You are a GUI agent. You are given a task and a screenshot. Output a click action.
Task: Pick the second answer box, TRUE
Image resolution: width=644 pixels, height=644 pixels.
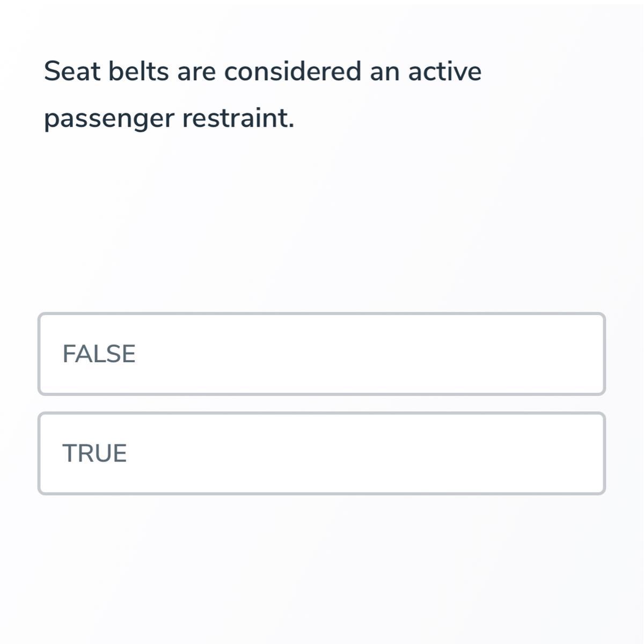(321, 453)
